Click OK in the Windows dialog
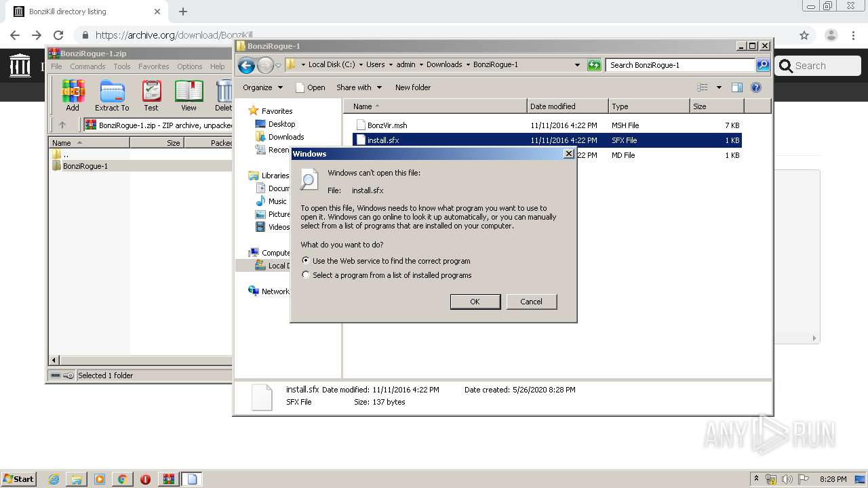The height and width of the screenshot is (488, 868). [475, 302]
